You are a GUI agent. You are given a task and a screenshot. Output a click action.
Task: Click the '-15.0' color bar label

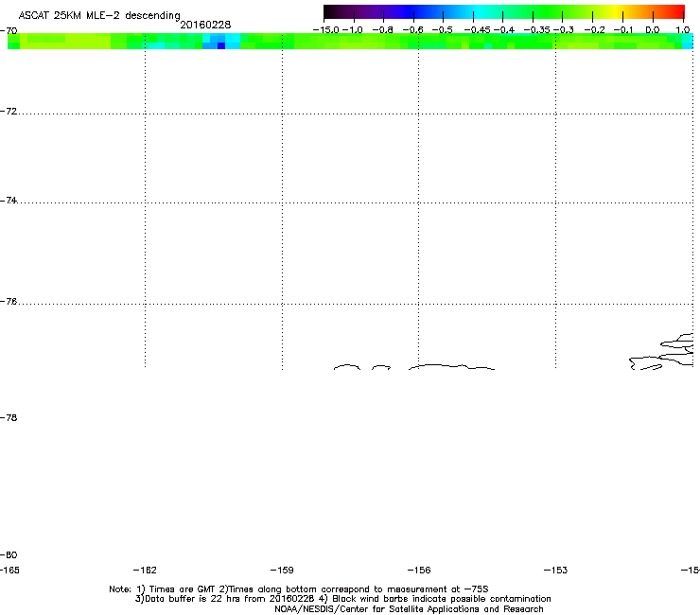click(326, 30)
